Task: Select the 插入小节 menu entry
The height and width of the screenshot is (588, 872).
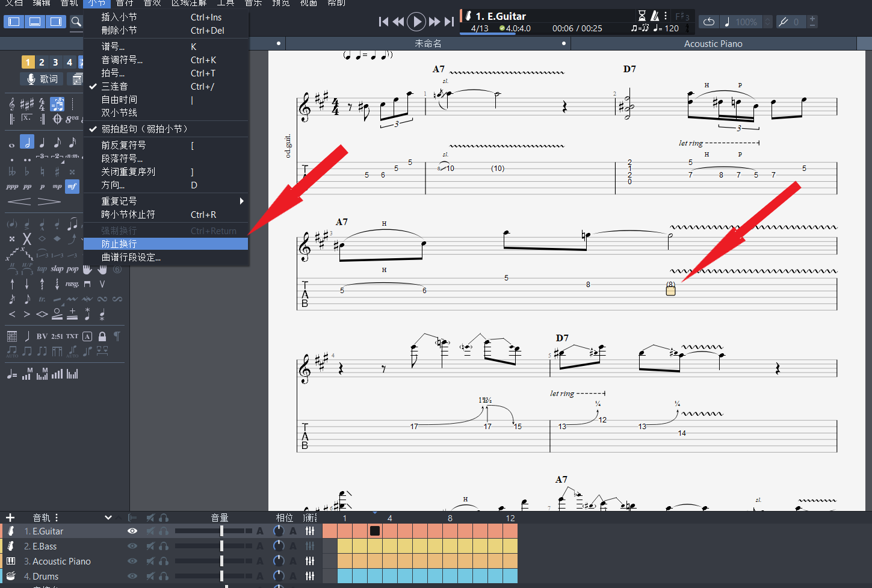Action: click(119, 17)
